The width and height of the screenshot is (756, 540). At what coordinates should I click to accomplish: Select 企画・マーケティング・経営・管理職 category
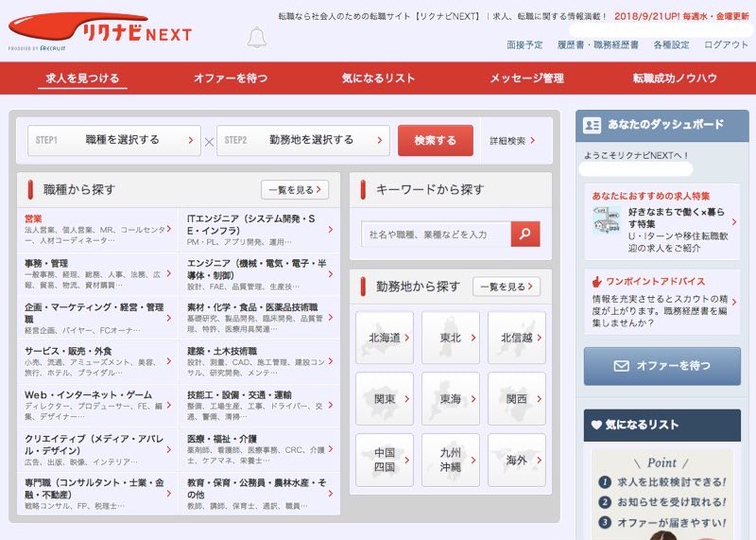point(98,318)
